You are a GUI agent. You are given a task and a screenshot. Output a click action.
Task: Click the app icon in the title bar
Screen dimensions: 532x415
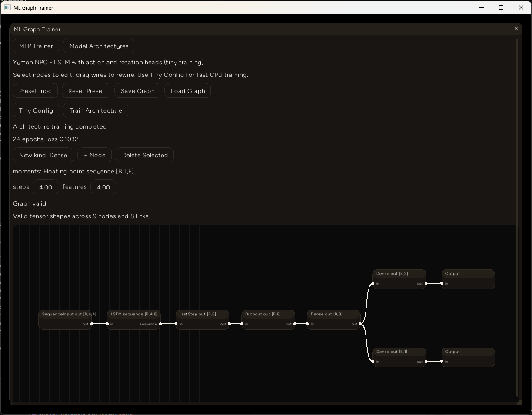tap(7, 7)
